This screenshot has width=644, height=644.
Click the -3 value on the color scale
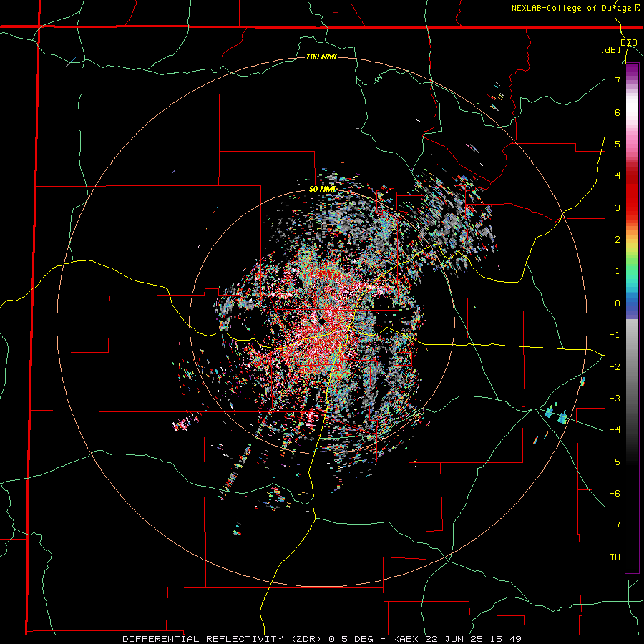(x=615, y=398)
